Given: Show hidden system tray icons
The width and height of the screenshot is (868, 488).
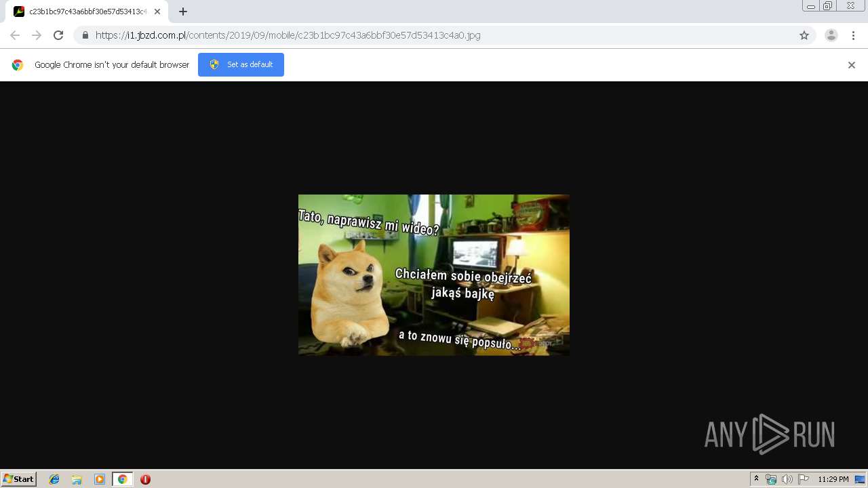Looking at the screenshot, I should click(757, 479).
